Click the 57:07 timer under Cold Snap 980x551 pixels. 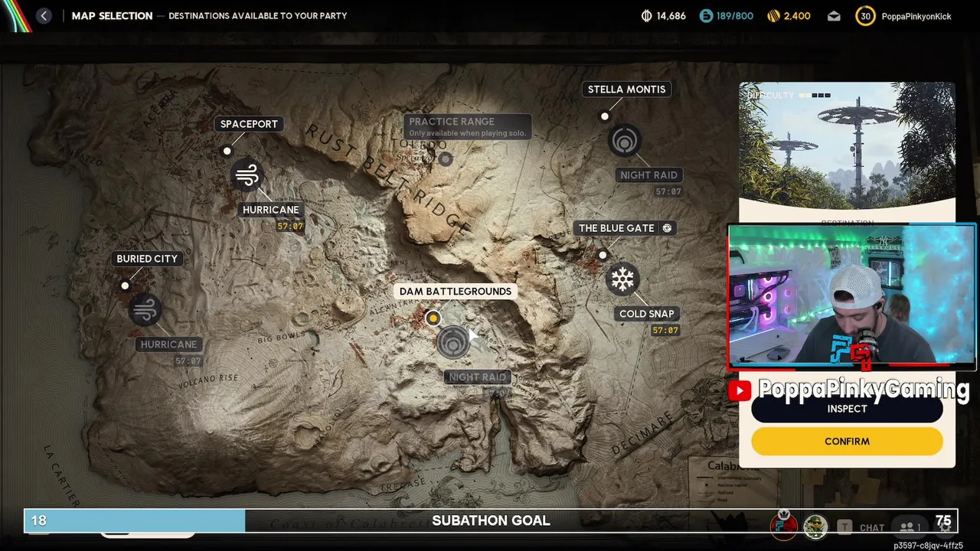pos(665,331)
